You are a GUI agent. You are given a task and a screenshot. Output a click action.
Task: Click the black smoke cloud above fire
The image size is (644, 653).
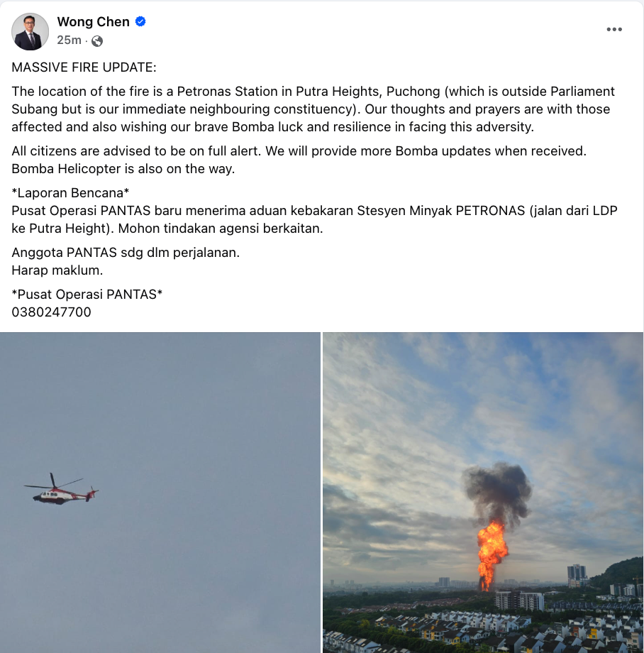(x=497, y=493)
